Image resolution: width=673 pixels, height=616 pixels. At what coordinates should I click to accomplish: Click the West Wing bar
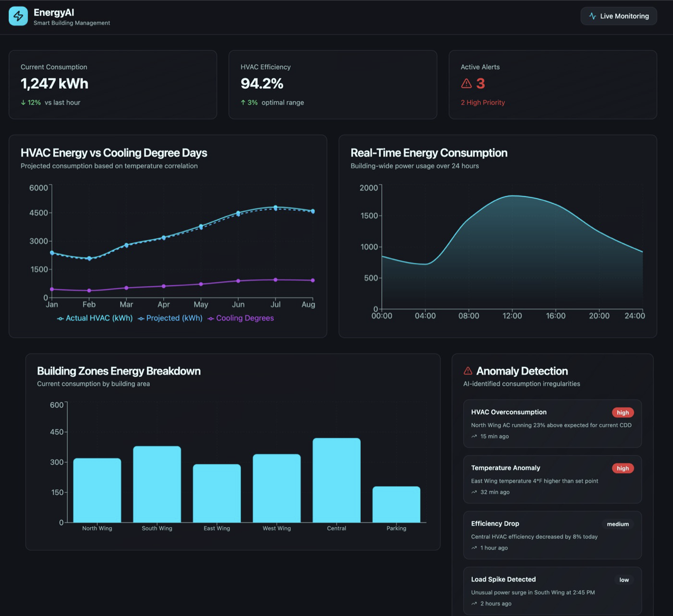(x=277, y=488)
